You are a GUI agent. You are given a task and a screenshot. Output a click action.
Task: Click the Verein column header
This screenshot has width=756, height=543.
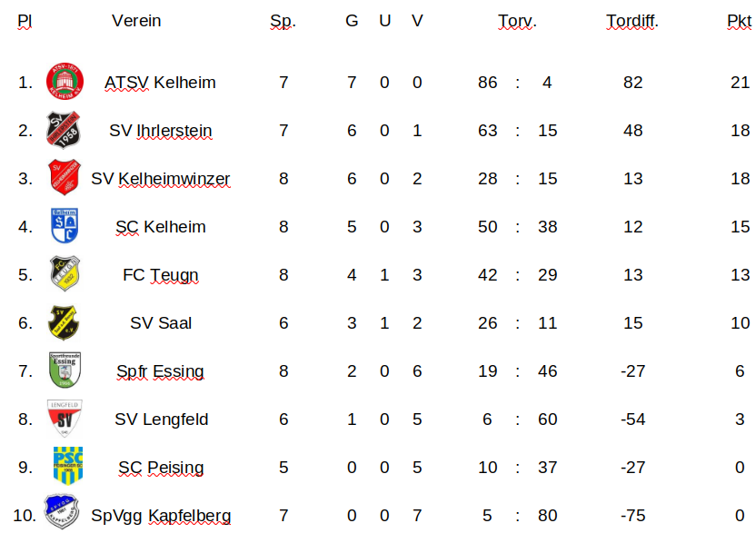(x=136, y=21)
